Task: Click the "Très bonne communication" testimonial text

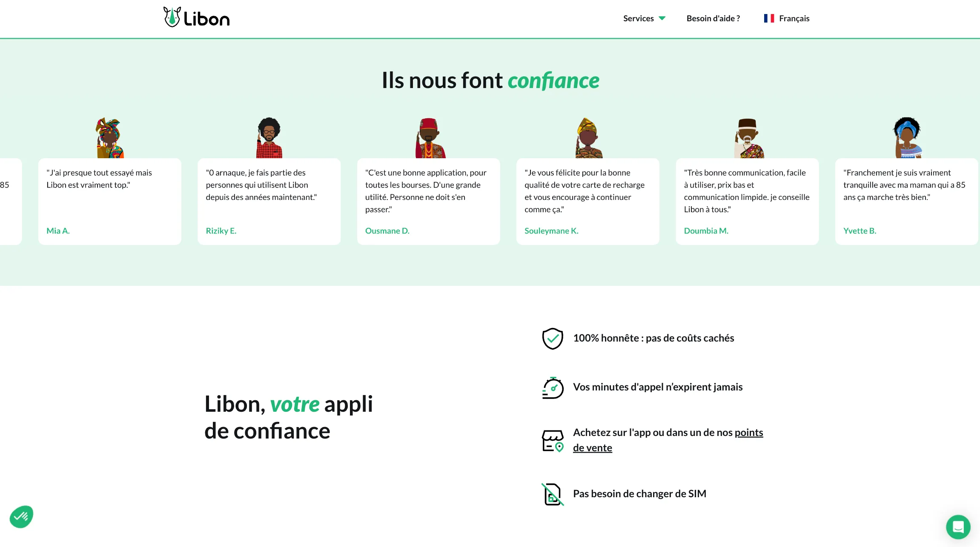Action: [x=746, y=191]
